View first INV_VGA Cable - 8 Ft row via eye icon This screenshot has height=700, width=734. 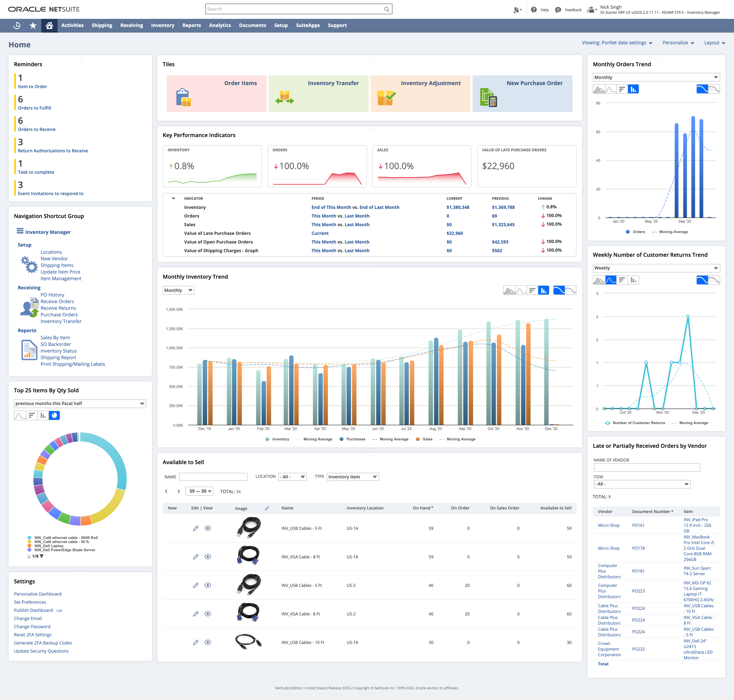(208, 557)
